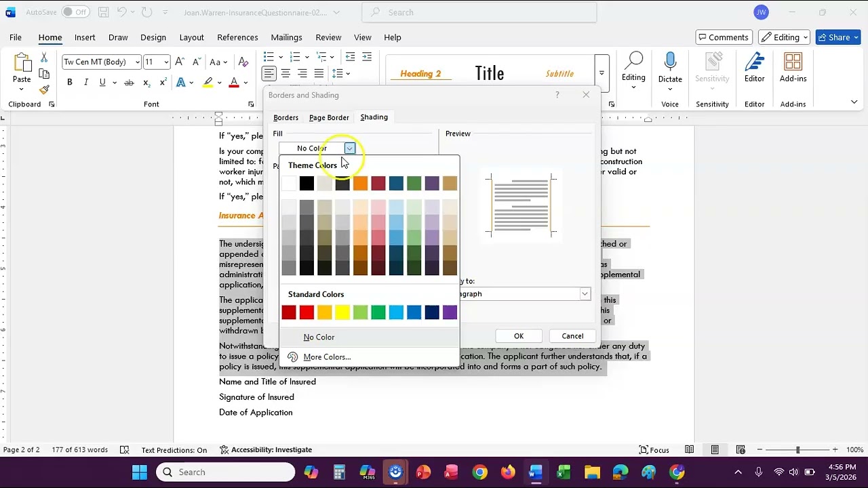
Task: Click the Word title bar Search box
Action: [x=479, y=12]
